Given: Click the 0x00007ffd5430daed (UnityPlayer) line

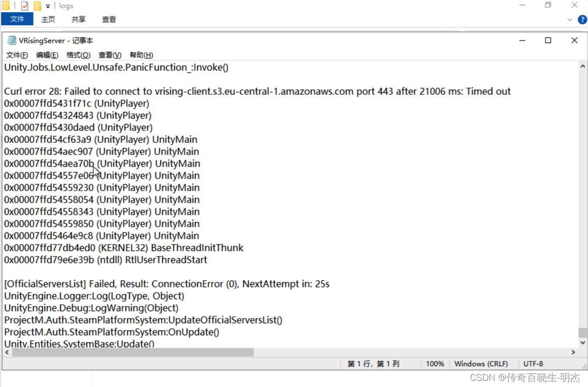Looking at the screenshot, I should point(79,127).
